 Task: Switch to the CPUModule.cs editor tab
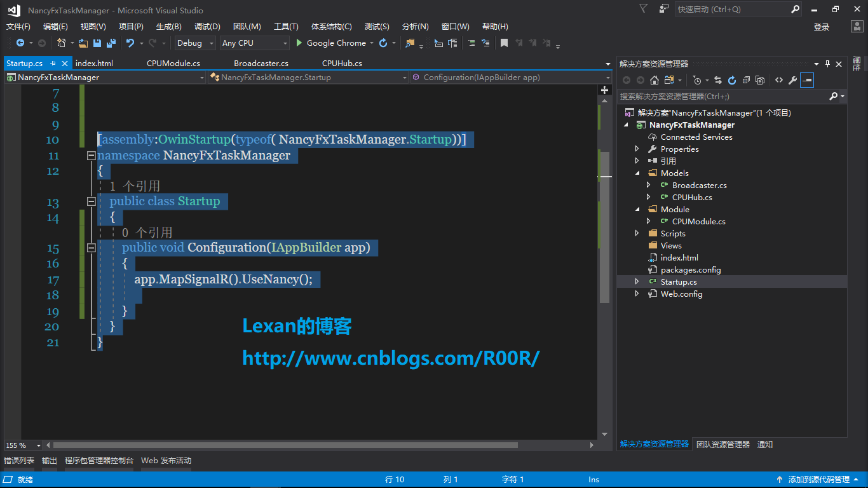tap(173, 64)
